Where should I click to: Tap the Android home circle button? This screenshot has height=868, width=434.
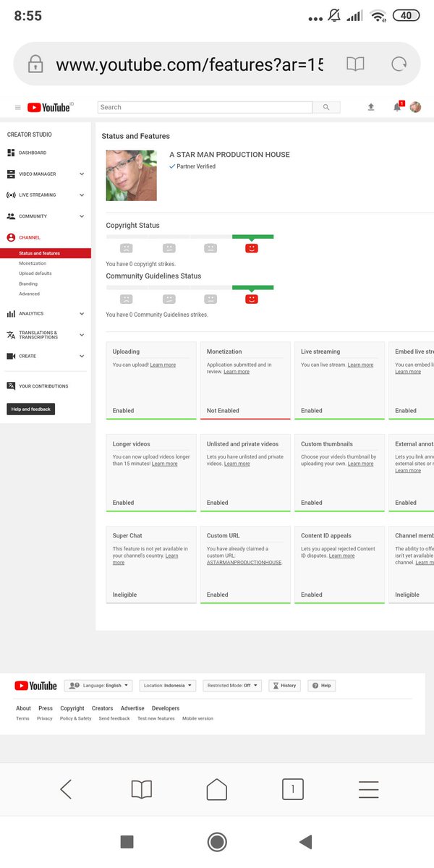point(217,841)
